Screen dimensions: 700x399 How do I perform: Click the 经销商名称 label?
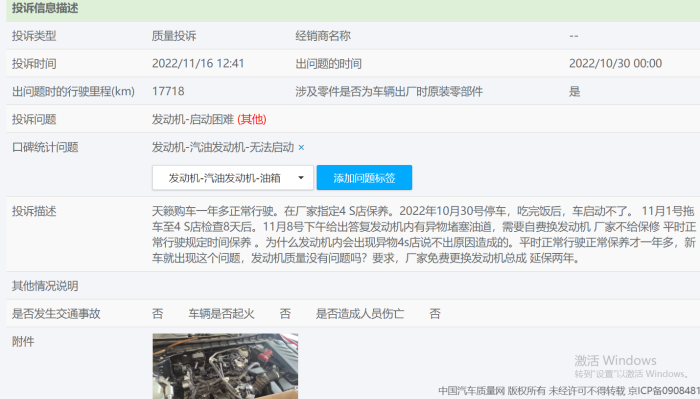(x=323, y=36)
